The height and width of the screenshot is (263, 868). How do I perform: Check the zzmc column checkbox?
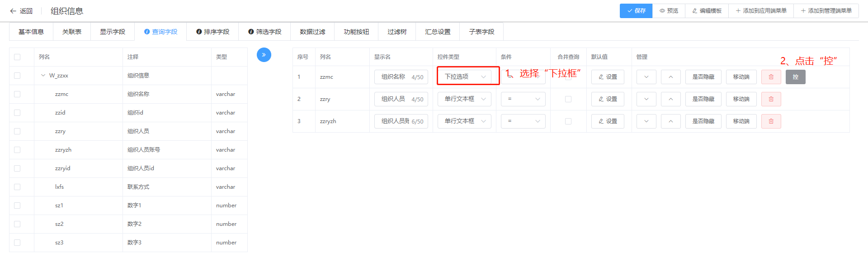point(17,94)
